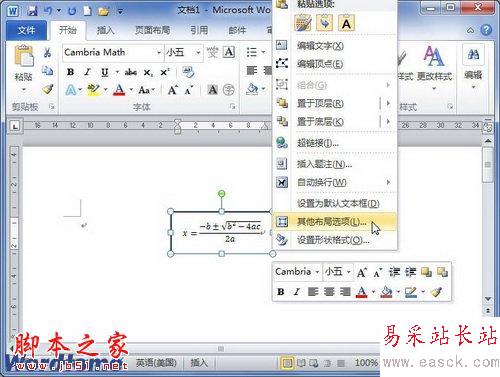Click the Character Border A icon

pyautogui.click(x=229, y=52)
